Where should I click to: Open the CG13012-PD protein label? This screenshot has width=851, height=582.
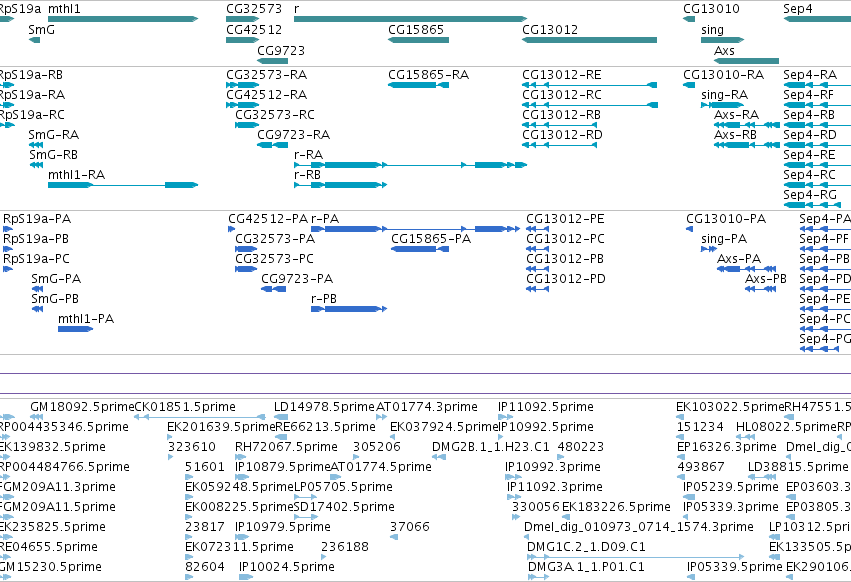coord(566,279)
